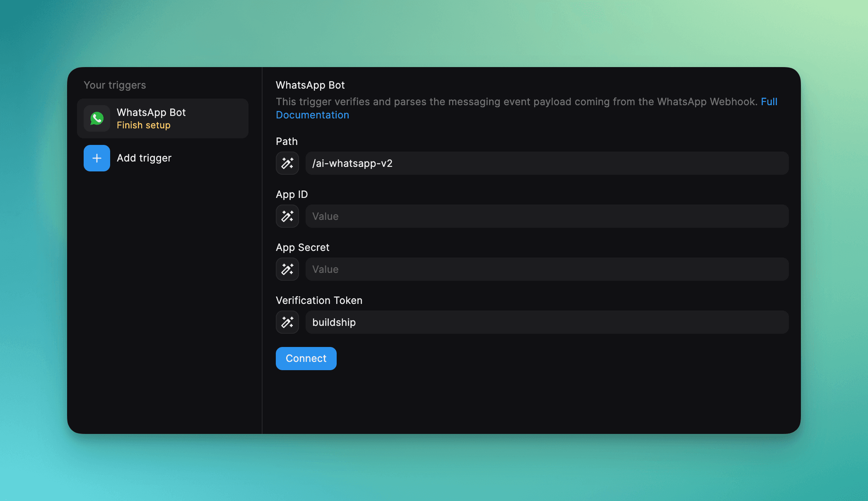Select the Finish setup status text

(x=144, y=125)
